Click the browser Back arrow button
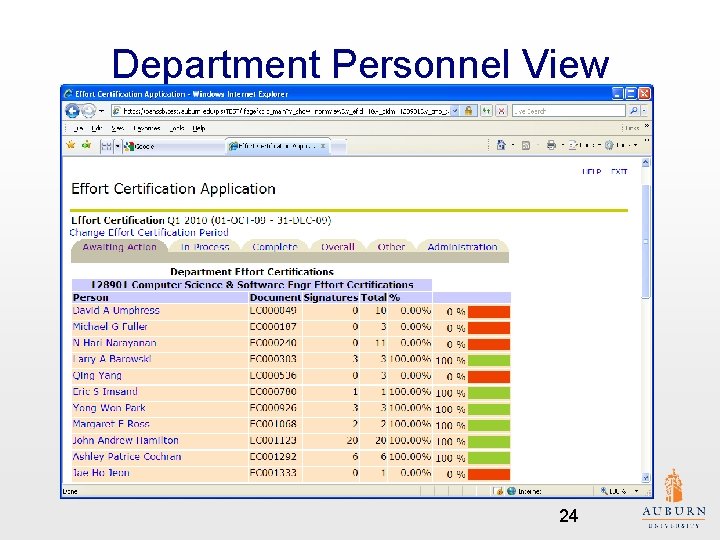This screenshot has width=720, height=540. (x=72, y=111)
